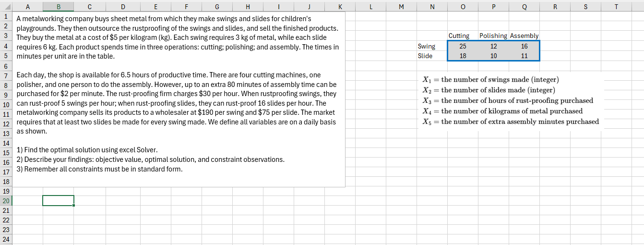Select Slide assembly time cell 11

pyautogui.click(x=524, y=56)
